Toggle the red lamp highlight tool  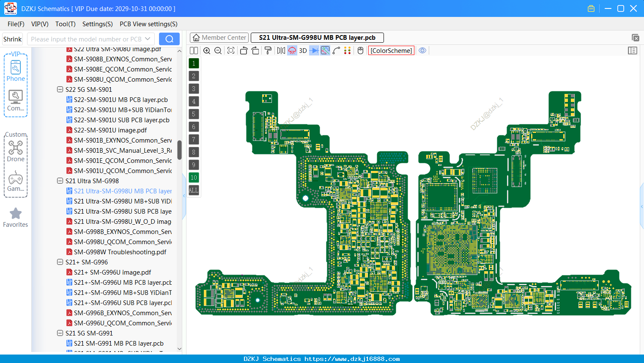click(292, 50)
